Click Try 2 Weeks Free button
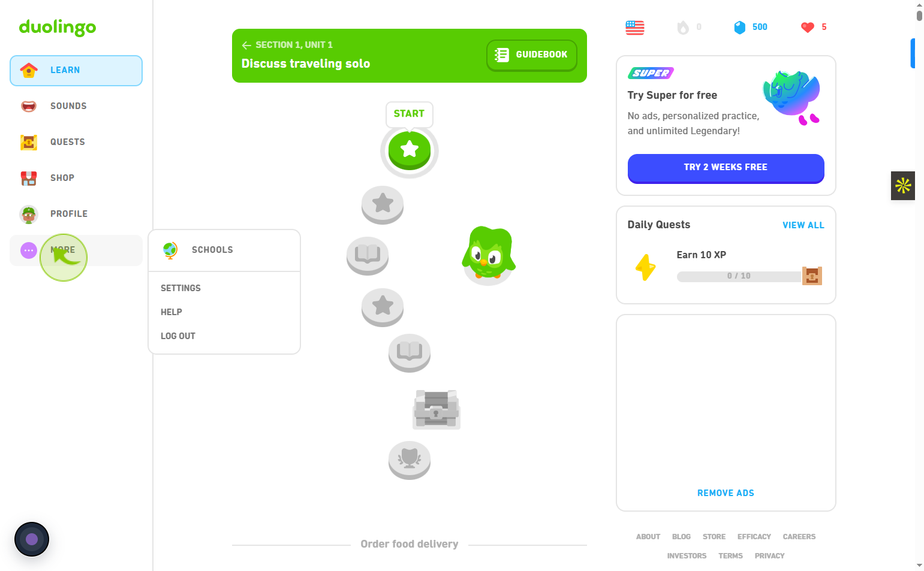 tap(726, 168)
